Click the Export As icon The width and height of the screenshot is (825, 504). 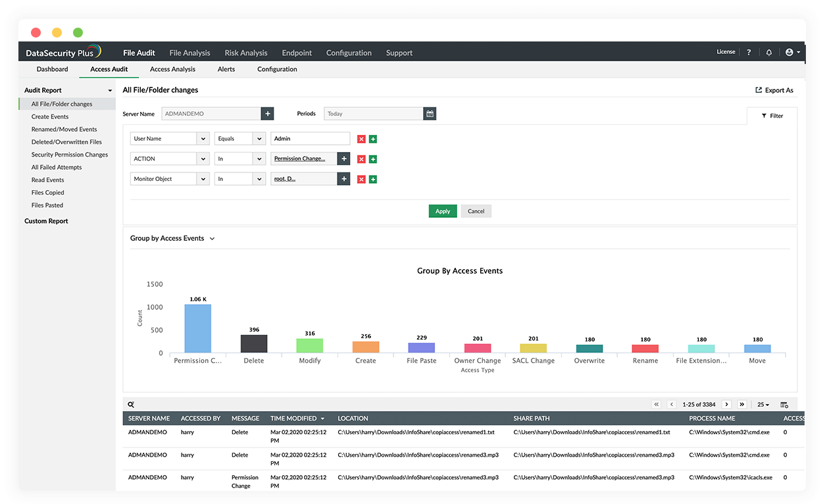pyautogui.click(x=759, y=90)
